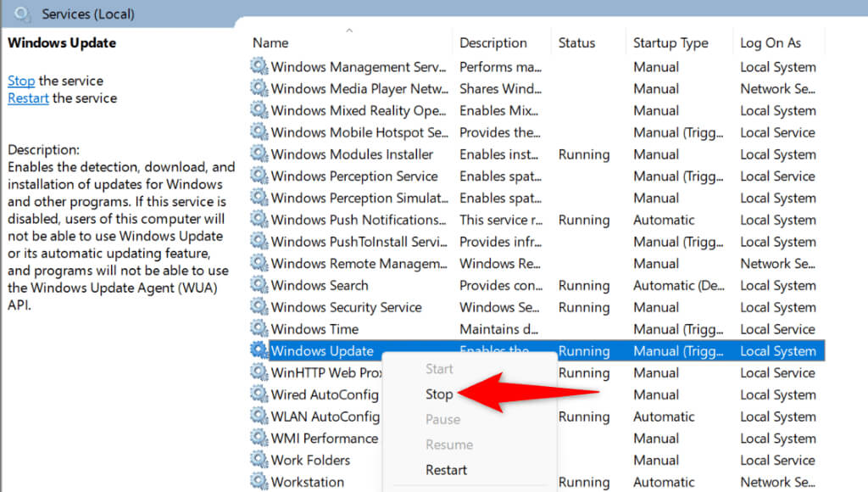Screen dimensions: 868x492
Task: Click the Description column header
Action: coord(493,42)
